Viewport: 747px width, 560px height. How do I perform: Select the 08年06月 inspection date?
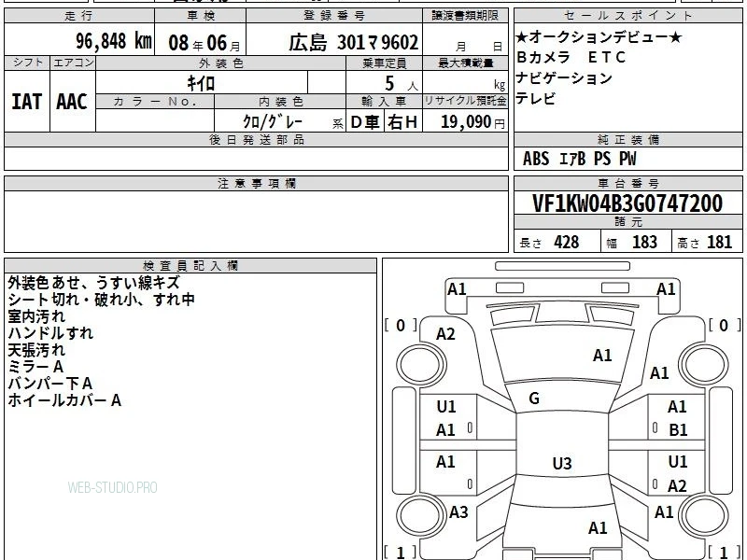tap(204, 43)
